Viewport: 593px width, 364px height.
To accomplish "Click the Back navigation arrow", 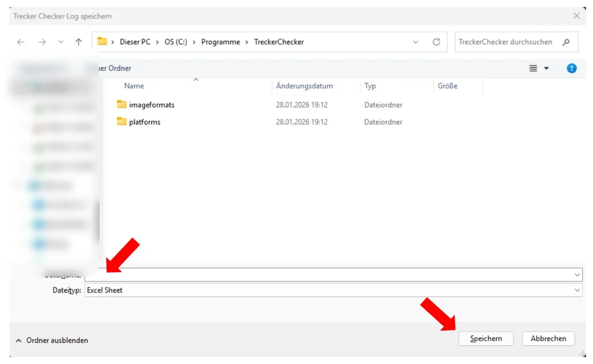I will pos(21,42).
